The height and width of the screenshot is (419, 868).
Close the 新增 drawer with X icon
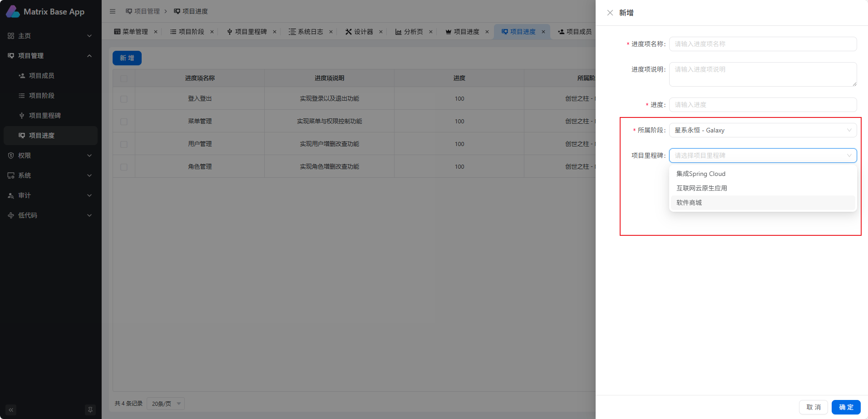610,13
